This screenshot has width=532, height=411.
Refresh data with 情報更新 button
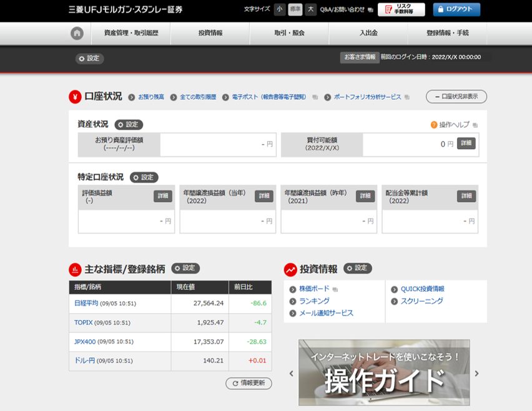(x=249, y=384)
